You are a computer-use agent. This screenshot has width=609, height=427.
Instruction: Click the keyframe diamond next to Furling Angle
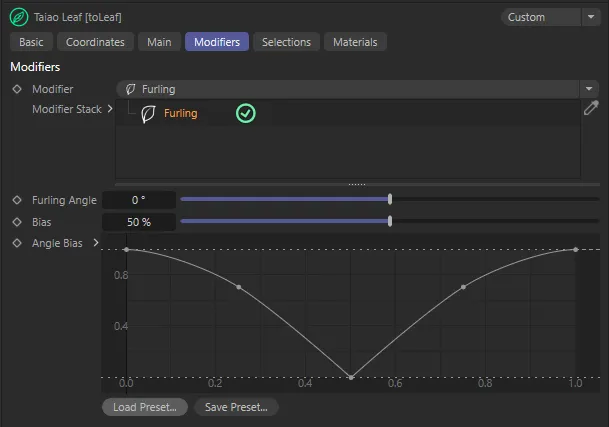[17, 200]
